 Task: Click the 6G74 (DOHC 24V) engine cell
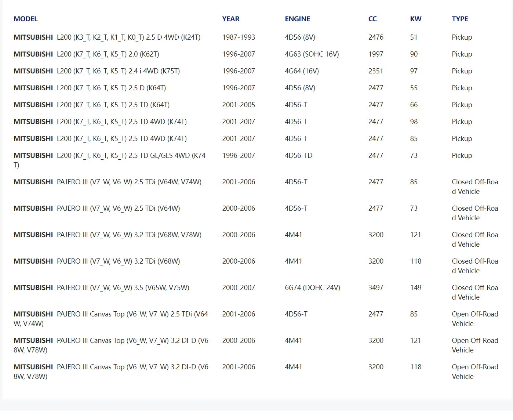313,287
